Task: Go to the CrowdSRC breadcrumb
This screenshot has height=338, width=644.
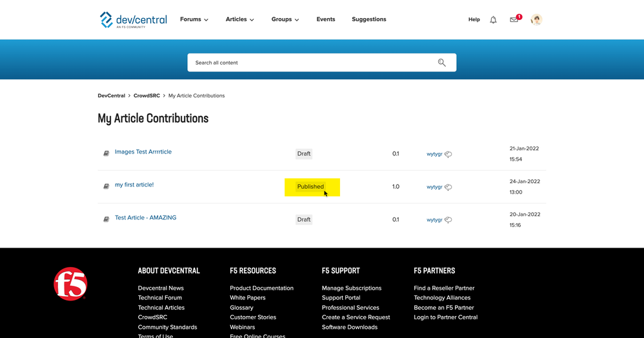Action: click(146, 95)
